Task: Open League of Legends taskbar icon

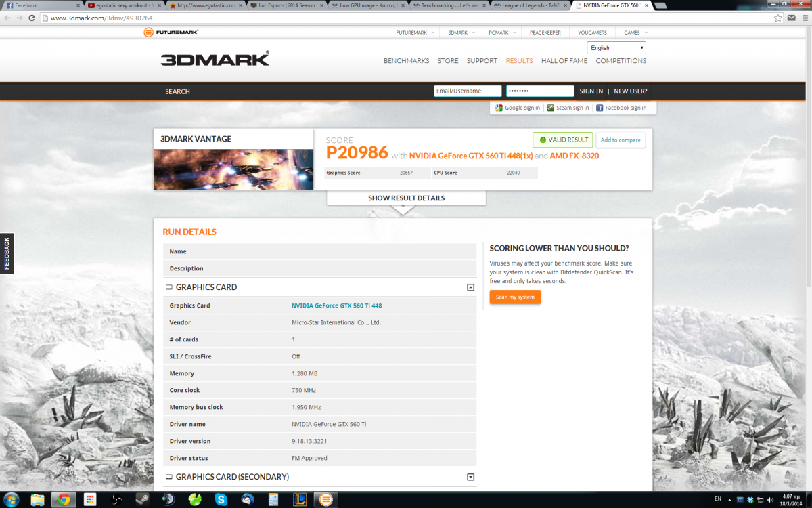Action: coord(299,500)
